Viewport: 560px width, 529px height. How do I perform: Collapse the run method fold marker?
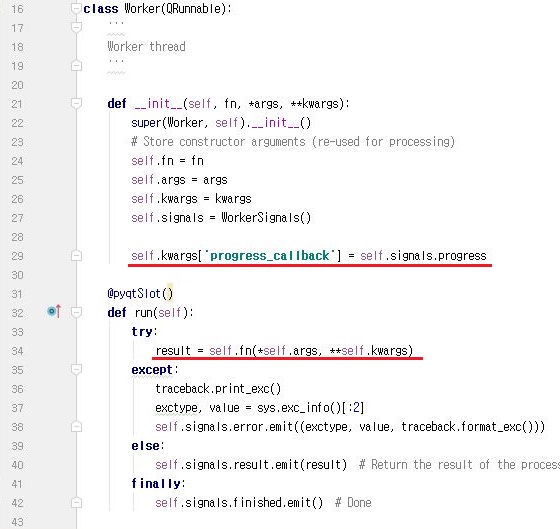pyautogui.click(x=76, y=313)
